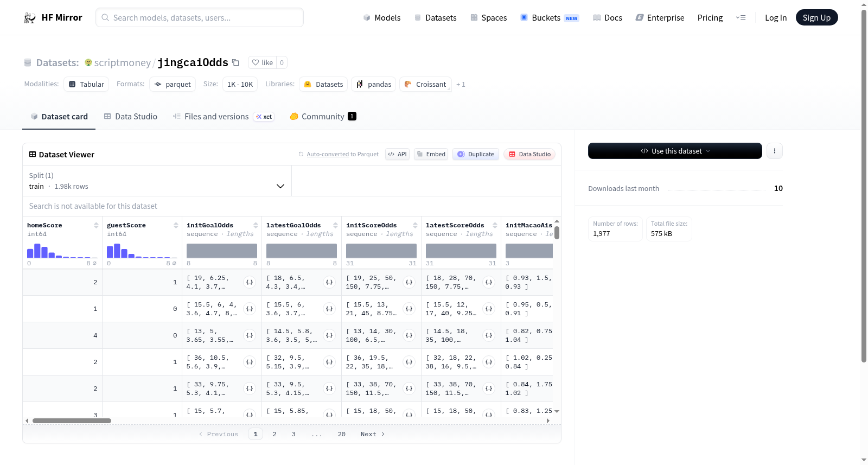Open the Files and versions tab

[x=224, y=117]
